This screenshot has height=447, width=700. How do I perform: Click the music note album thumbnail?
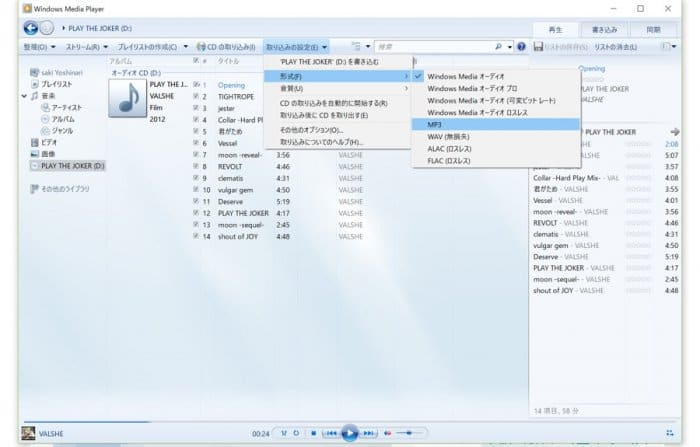click(x=127, y=98)
